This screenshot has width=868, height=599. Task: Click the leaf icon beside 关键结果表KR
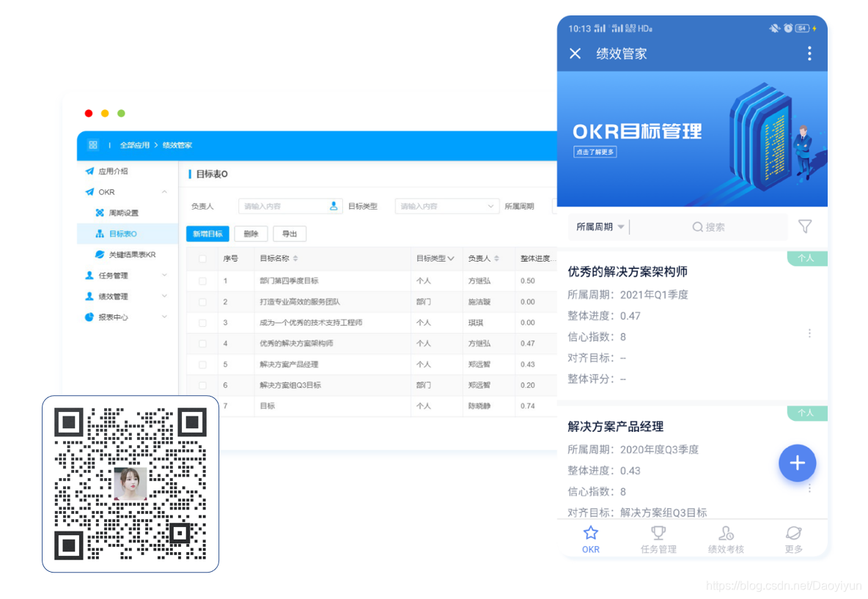100,254
